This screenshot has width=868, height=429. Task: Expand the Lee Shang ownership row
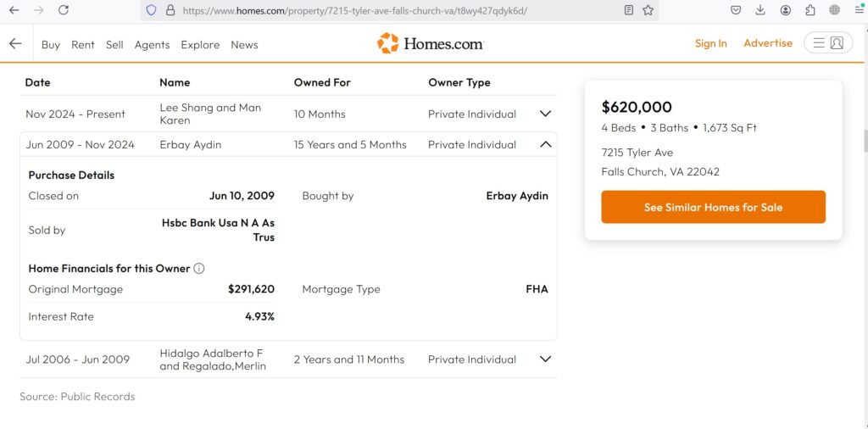pos(545,114)
